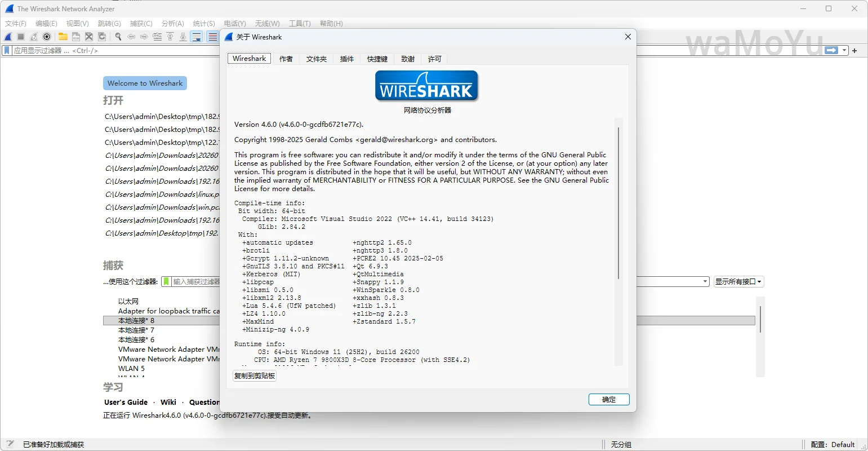Reload the capture file via toolbar icon
This screenshot has height=451, width=868.
(102, 37)
